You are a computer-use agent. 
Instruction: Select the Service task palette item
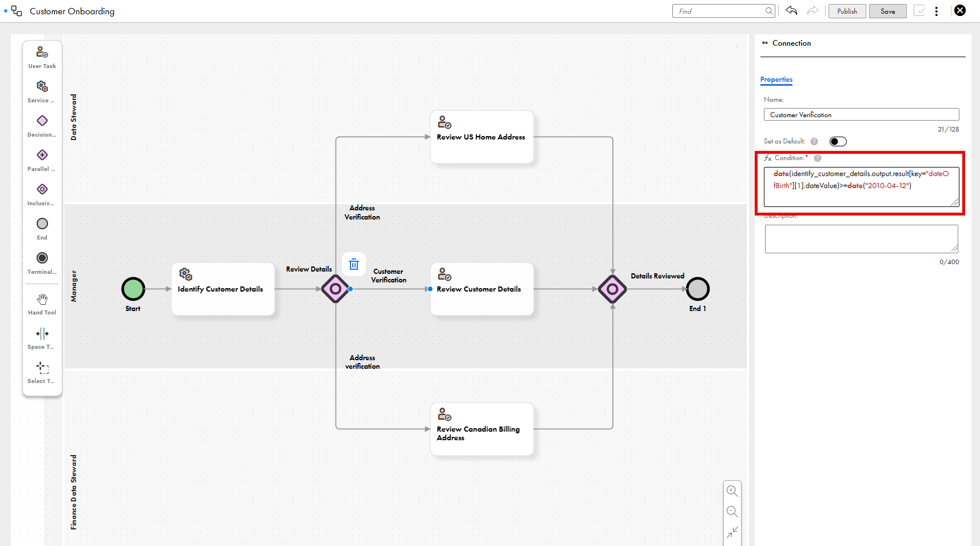pos(42,92)
